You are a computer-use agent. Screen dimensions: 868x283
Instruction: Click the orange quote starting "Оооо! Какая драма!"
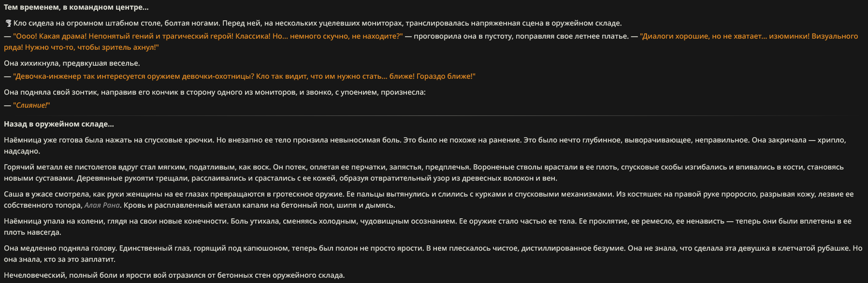(208, 36)
